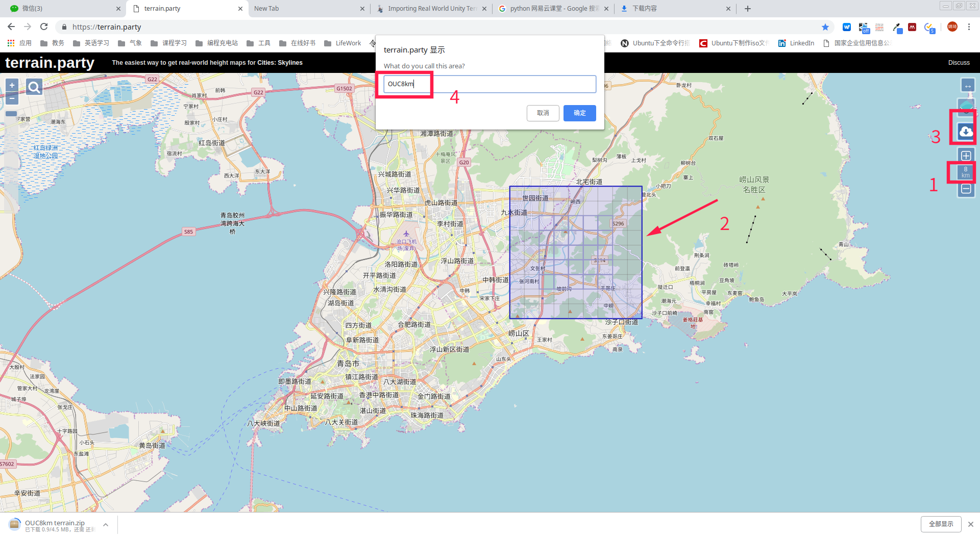This screenshot has width=980, height=537.
Task: Open the map location search magnifier
Action: click(34, 88)
